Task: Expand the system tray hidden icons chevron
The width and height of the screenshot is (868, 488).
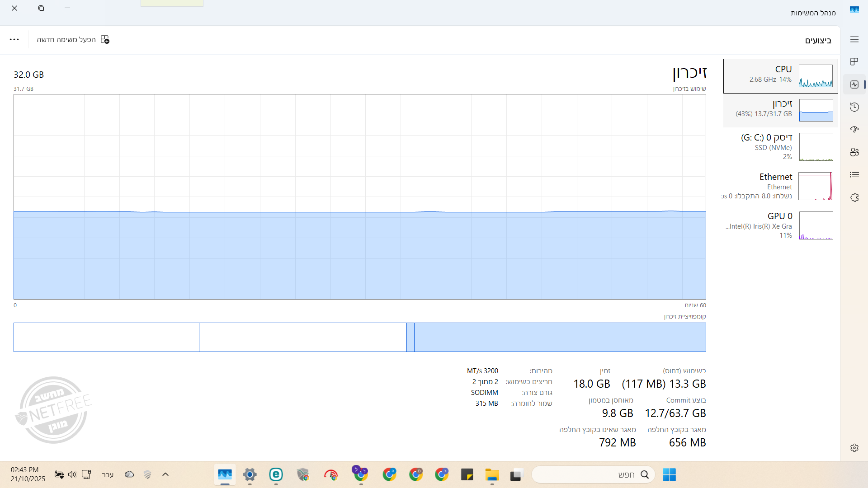Action: [x=165, y=474]
